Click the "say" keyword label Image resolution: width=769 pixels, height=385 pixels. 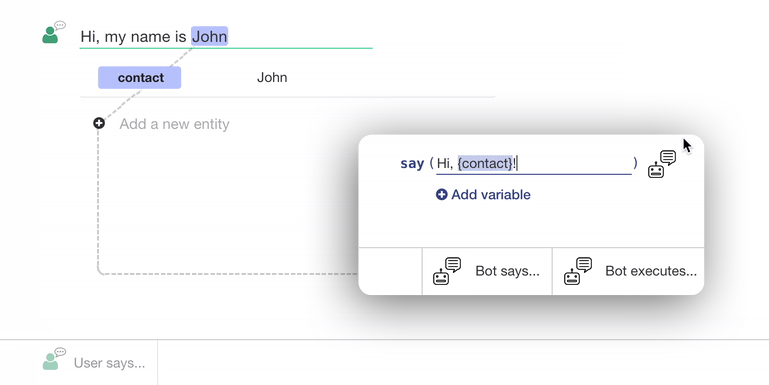click(x=412, y=163)
